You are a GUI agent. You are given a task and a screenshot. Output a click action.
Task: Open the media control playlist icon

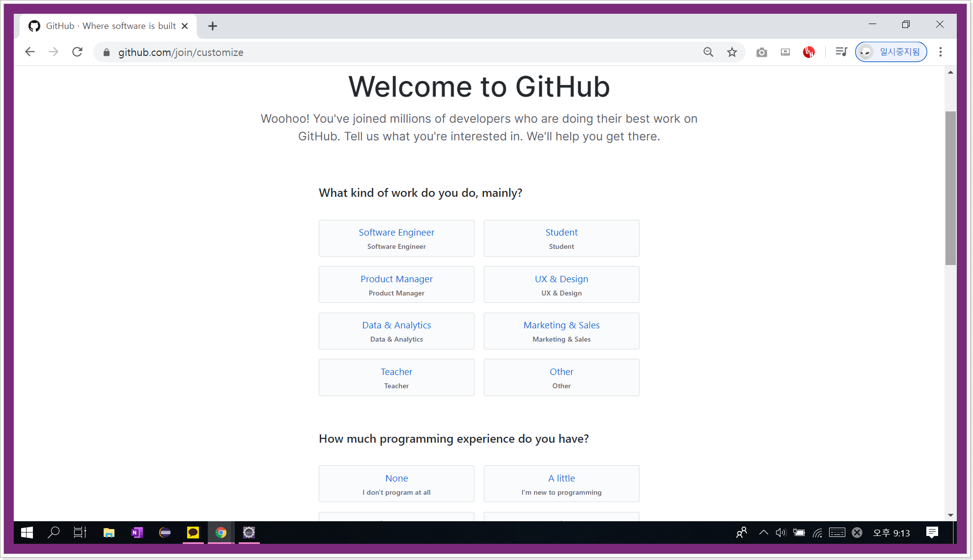[x=841, y=52]
